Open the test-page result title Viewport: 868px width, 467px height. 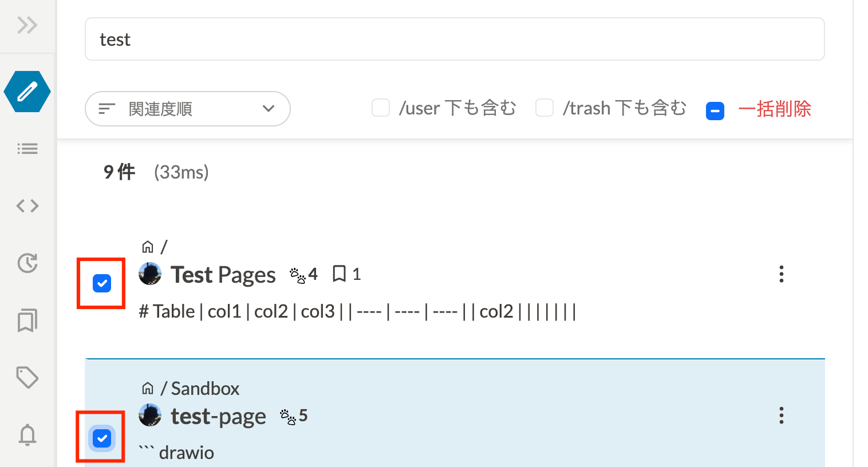219,417
